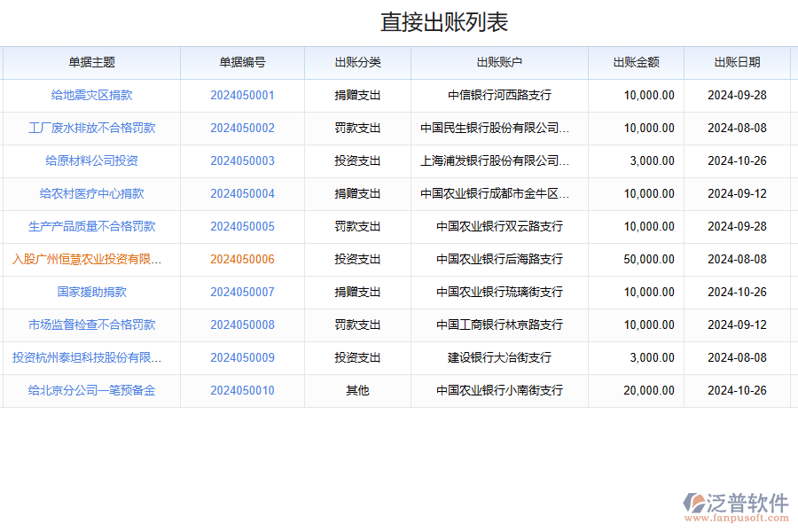The width and height of the screenshot is (798, 532).
Task: Open payment record 2024050001
Action: point(244,95)
